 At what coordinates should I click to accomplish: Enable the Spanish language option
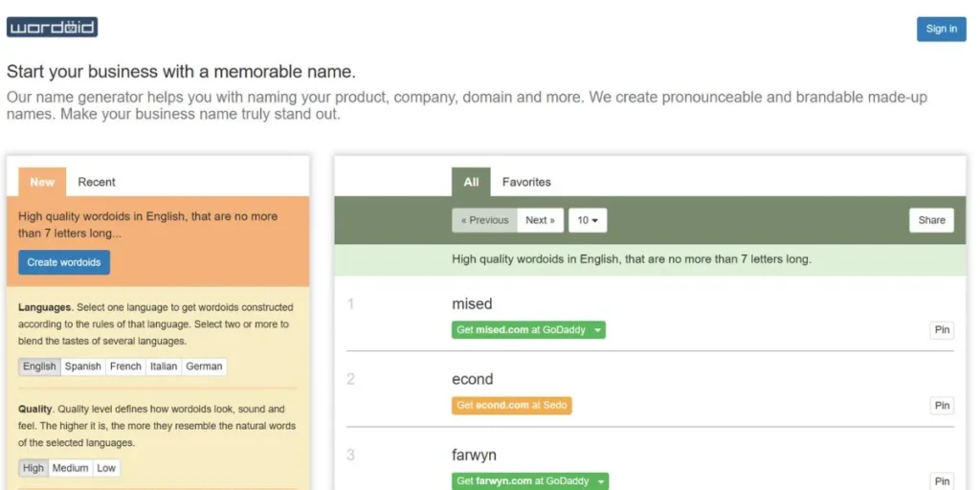(x=83, y=367)
